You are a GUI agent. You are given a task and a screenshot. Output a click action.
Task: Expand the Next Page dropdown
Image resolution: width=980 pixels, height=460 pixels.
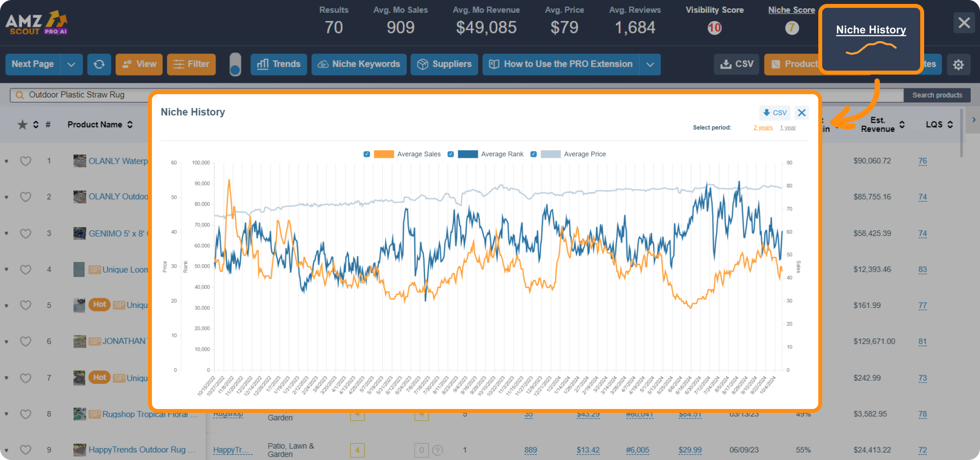(72, 64)
